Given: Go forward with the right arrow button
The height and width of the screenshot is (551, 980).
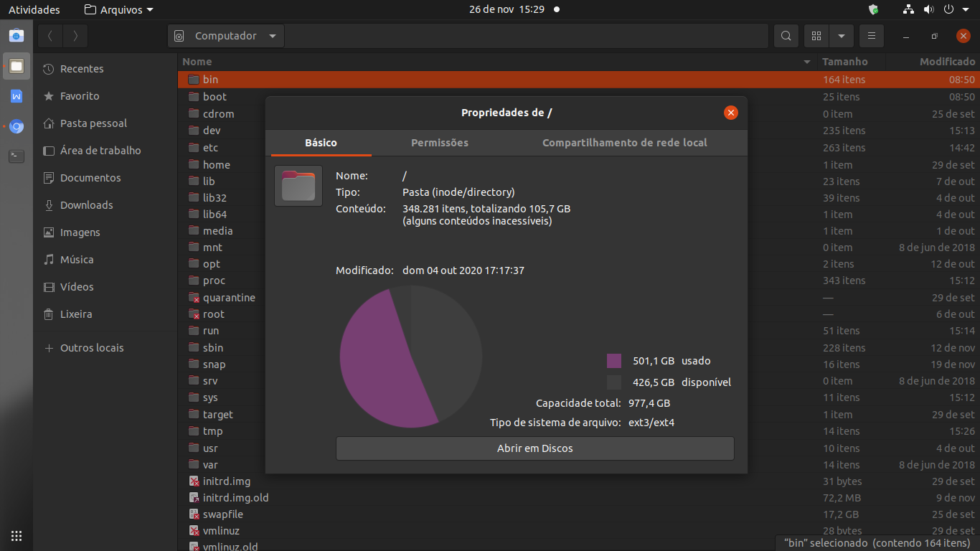Looking at the screenshot, I should (75, 36).
